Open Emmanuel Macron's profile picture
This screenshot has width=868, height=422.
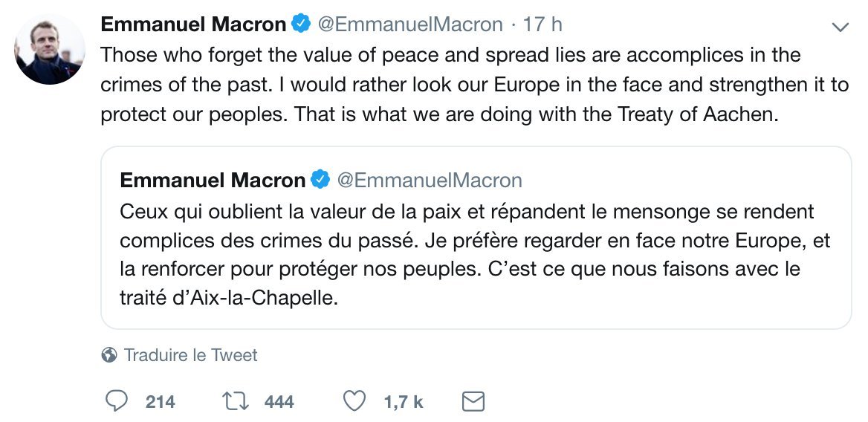coord(50,49)
